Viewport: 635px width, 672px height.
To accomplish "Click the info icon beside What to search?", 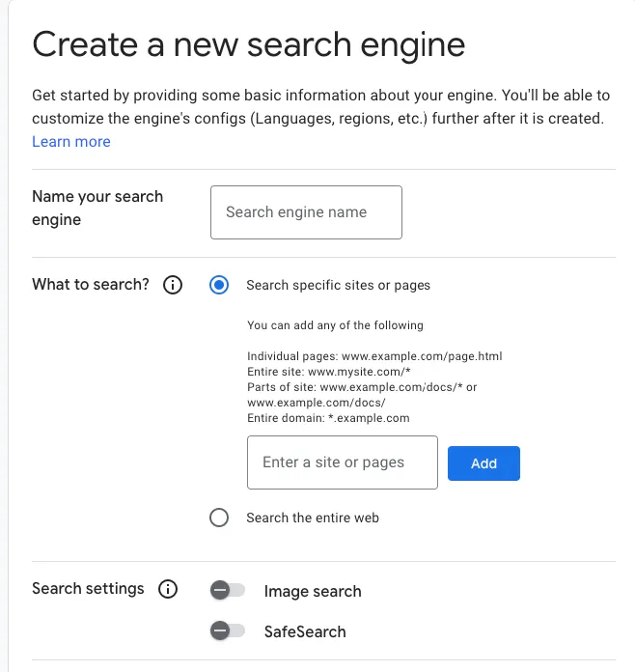I will coord(173,286).
